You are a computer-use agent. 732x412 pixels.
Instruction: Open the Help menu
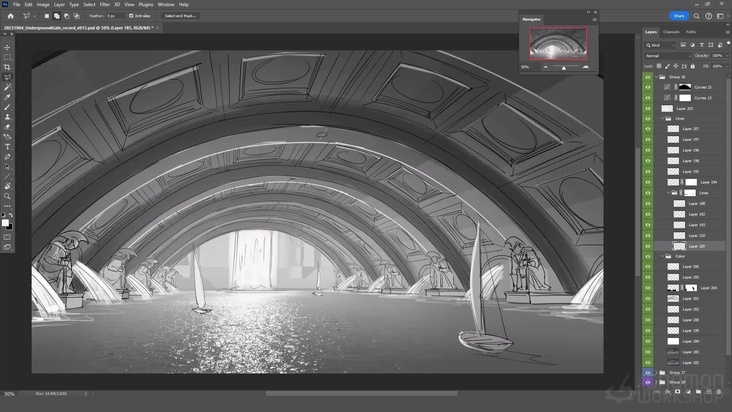click(x=184, y=5)
